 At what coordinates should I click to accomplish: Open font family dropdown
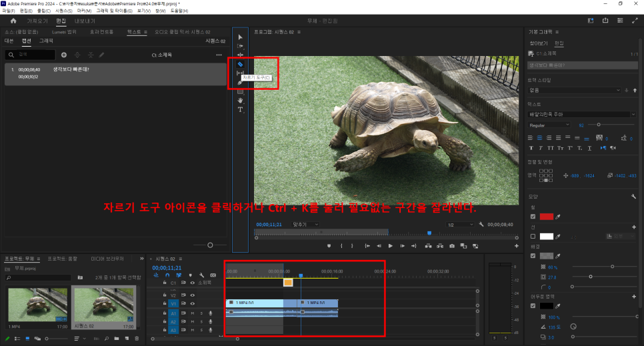pos(581,114)
